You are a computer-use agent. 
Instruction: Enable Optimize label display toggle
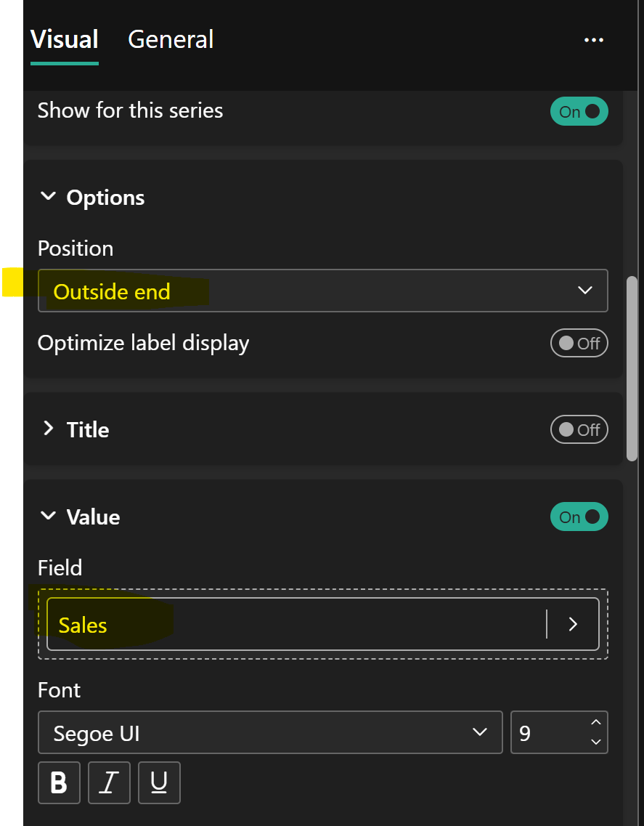(579, 343)
